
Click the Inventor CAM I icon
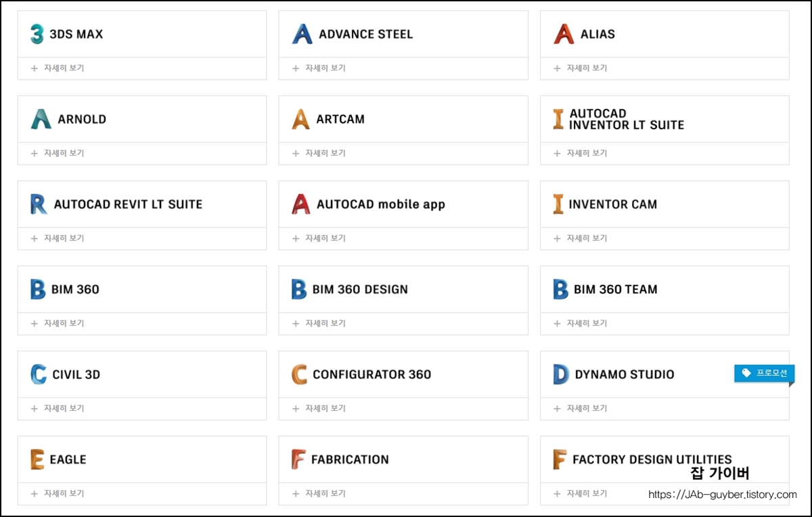click(558, 204)
